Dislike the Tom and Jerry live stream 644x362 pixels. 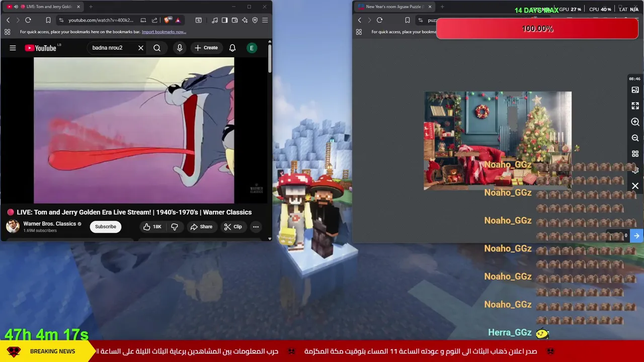click(175, 227)
